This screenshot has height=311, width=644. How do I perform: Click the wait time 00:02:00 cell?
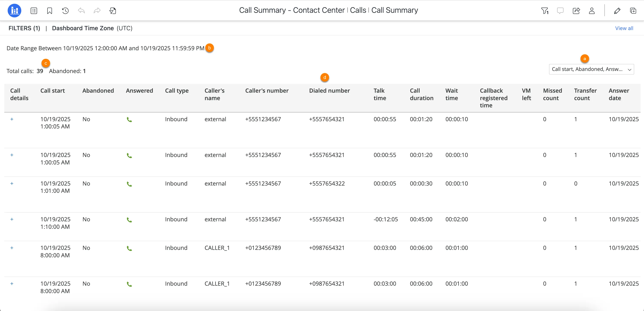tap(457, 219)
